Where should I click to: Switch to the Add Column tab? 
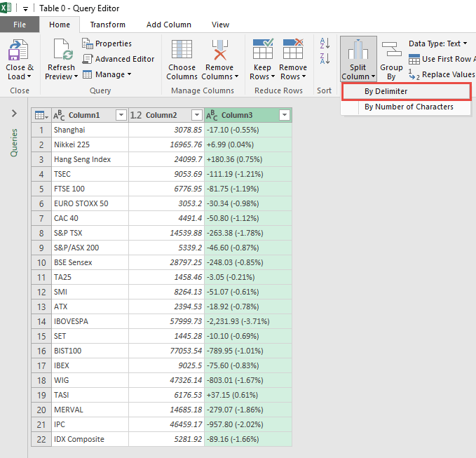click(169, 25)
